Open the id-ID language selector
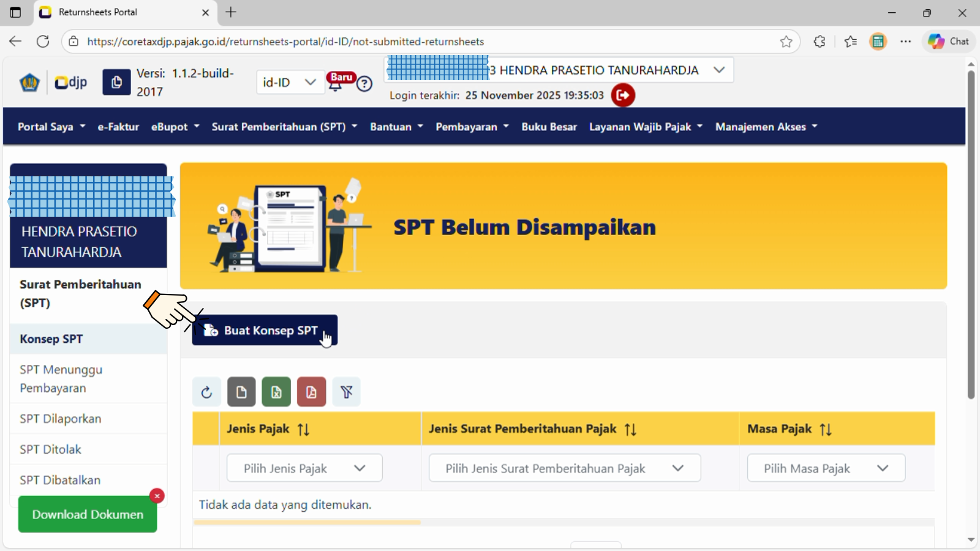 [290, 83]
